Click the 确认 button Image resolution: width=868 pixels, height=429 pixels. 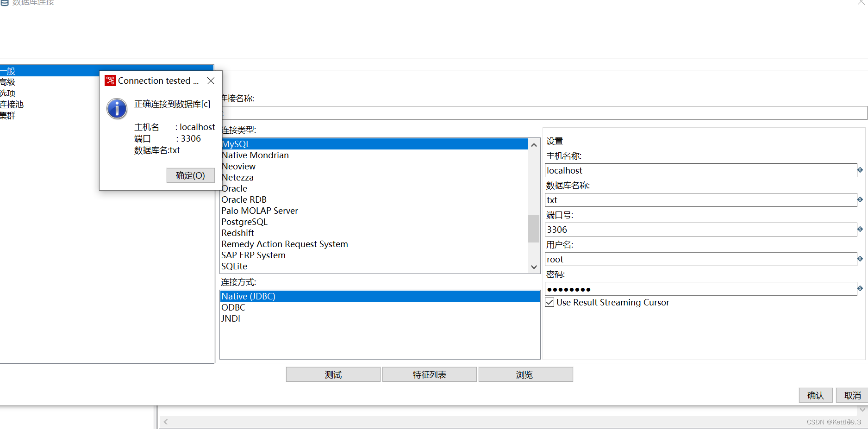[x=816, y=395]
